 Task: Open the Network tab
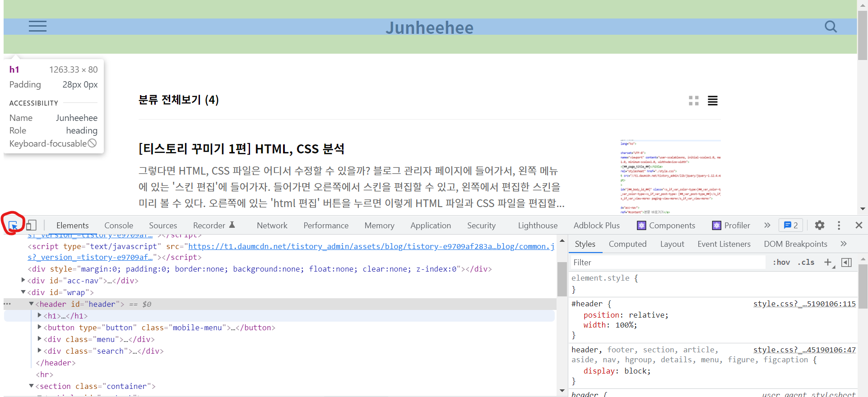click(x=272, y=225)
